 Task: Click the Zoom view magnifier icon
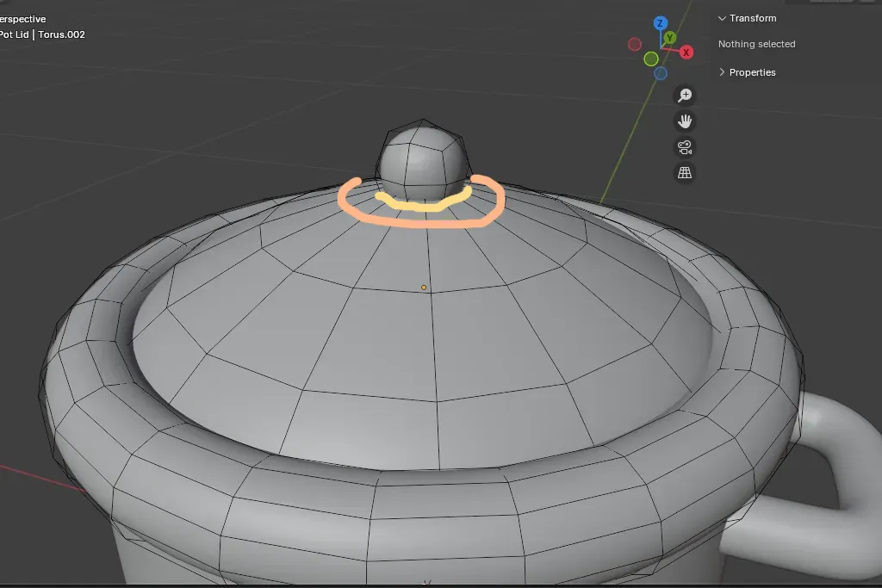[x=685, y=96]
